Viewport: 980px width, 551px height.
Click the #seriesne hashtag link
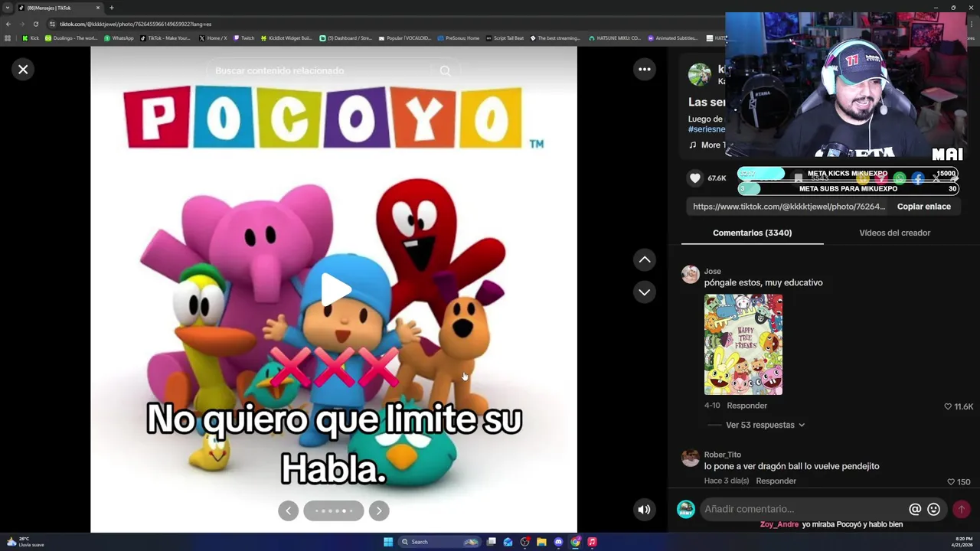coord(706,129)
